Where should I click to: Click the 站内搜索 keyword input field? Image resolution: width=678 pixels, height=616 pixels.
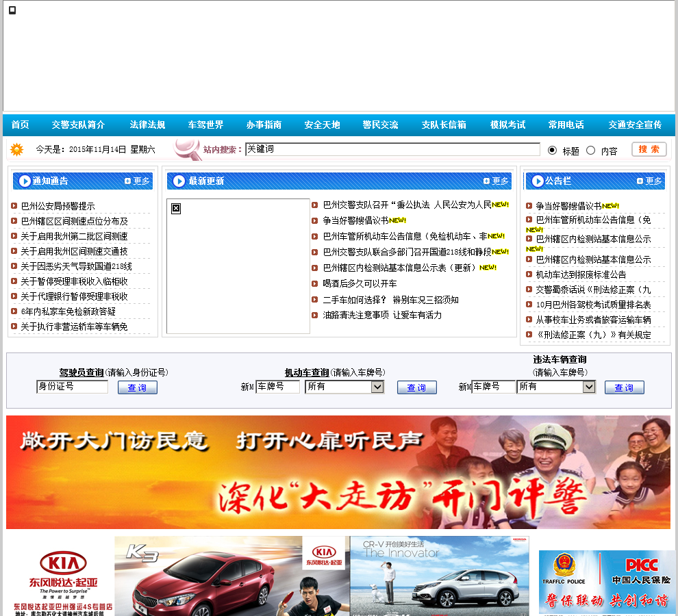click(392, 149)
